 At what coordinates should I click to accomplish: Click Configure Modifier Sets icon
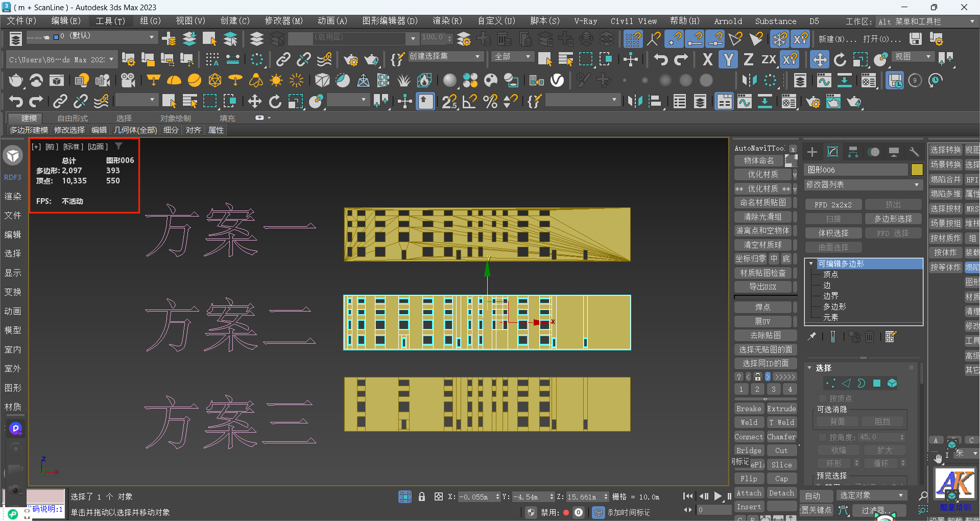click(x=891, y=336)
